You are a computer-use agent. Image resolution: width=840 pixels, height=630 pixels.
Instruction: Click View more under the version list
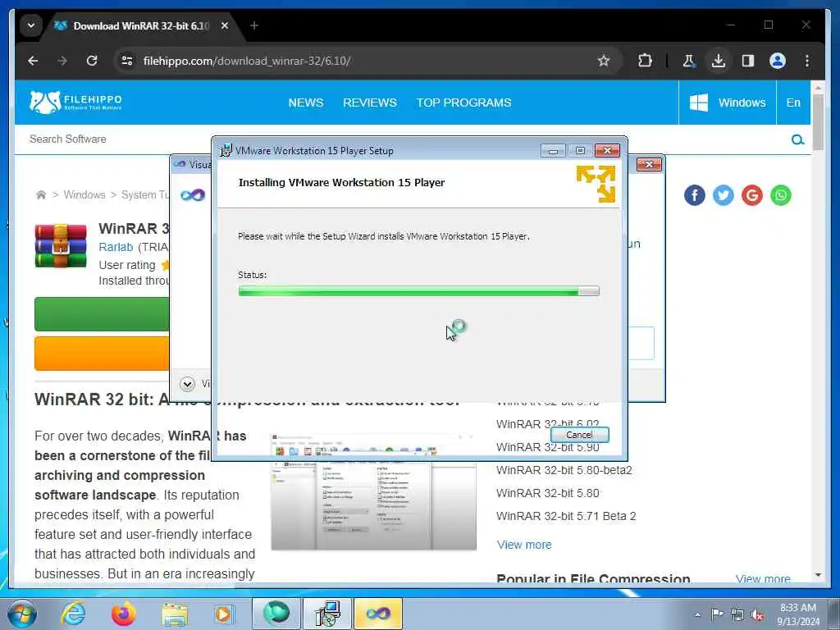pyautogui.click(x=524, y=545)
